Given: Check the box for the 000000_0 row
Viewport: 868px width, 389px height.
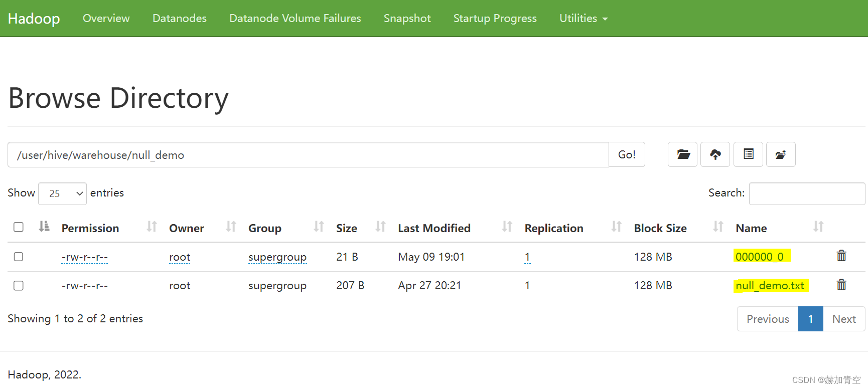Looking at the screenshot, I should point(19,257).
